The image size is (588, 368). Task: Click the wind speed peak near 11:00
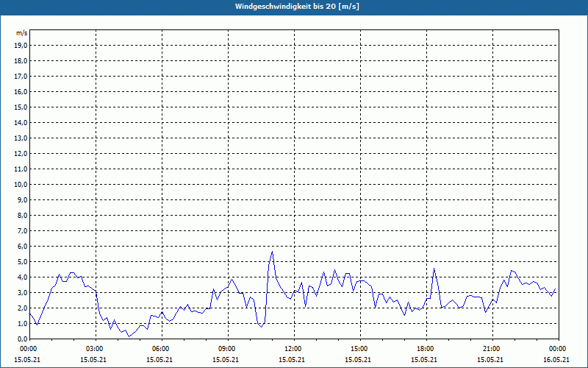[x=272, y=252]
